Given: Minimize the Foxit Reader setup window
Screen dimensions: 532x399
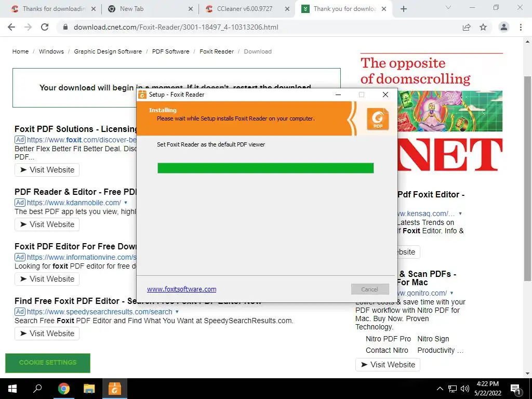Looking at the screenshot, I should tap(338, 95).
